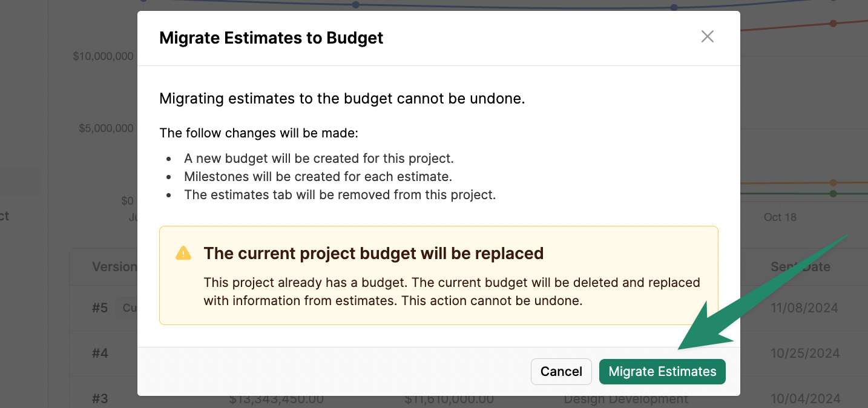Click the Design Development phase cell
The image size is (868, 408).
pos(626,399)
